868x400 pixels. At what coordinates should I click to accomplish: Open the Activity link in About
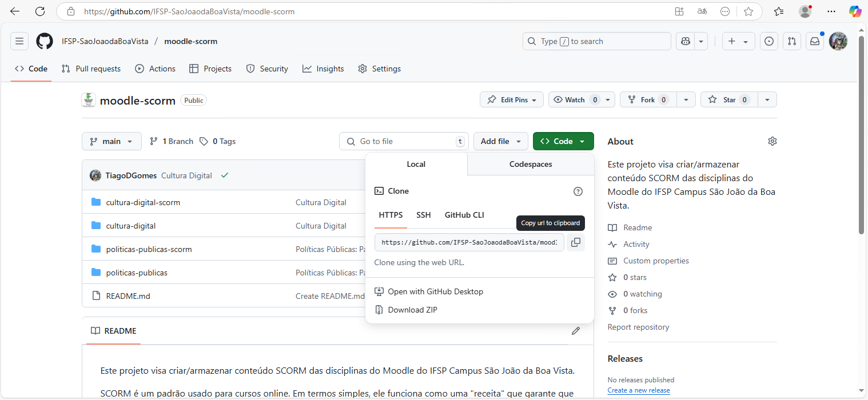pos(636,244)
